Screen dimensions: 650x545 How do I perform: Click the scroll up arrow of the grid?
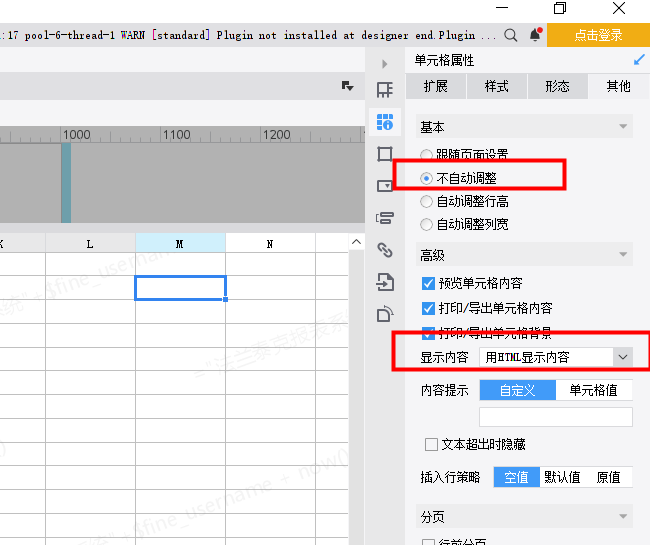pos(357,242)
